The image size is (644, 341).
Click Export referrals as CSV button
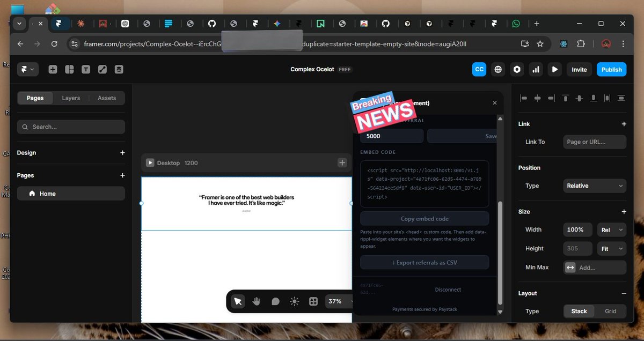[425, 263]
